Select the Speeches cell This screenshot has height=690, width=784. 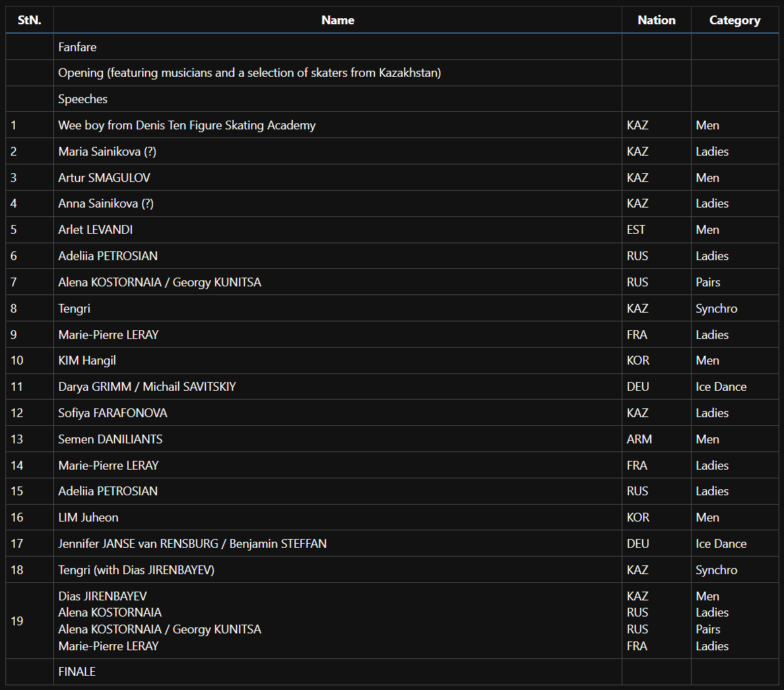point(83,99)
